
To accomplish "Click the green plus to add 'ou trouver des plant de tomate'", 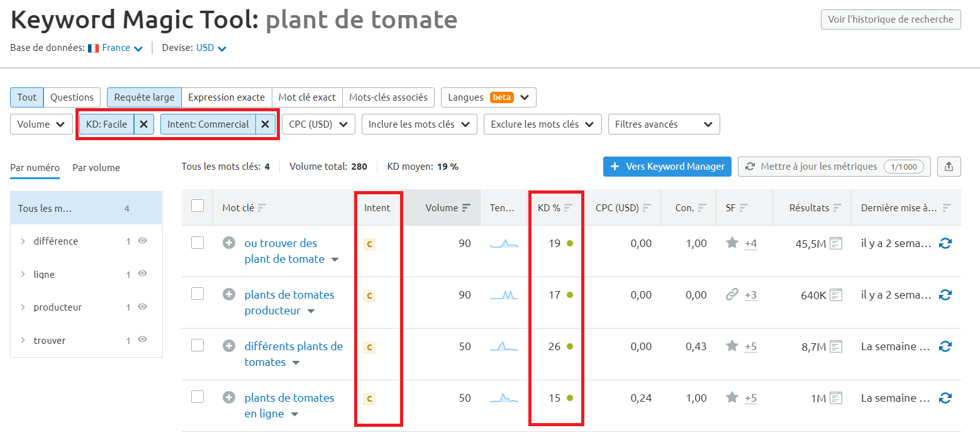I will pyautogui.click(x=229, y=243).
